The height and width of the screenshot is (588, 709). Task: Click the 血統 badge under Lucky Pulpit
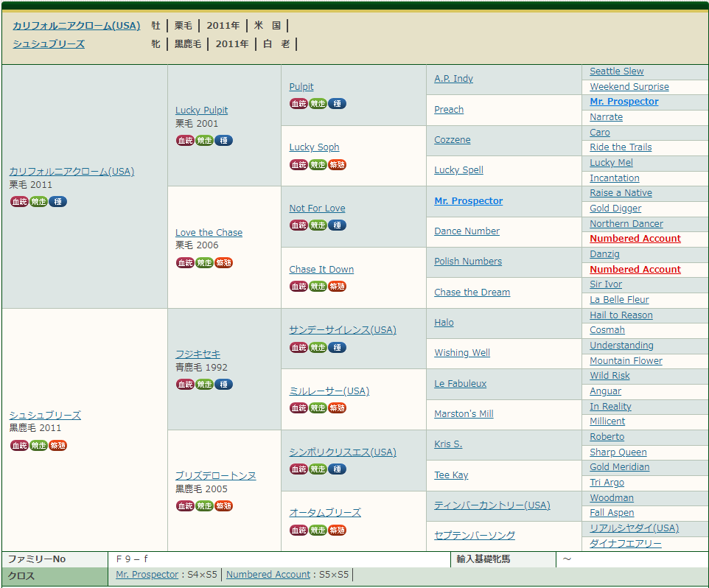(x=185, y=141)
